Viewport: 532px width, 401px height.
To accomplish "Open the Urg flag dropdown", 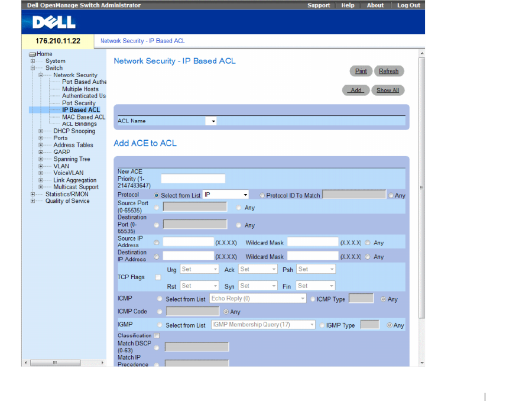I will pyautogui.click(x=199, y=269).
